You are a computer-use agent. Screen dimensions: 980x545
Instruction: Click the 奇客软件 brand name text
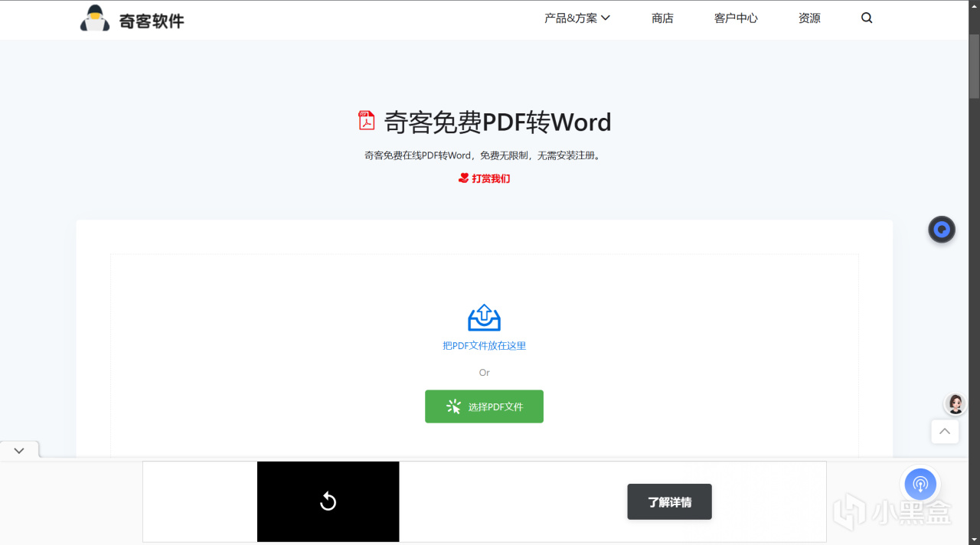[152, 21]
